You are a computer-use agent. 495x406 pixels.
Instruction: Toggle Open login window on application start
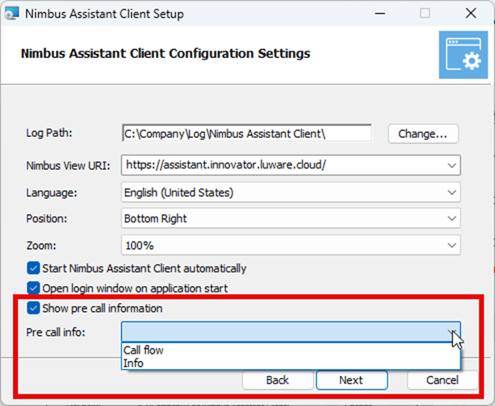[33, 288]
